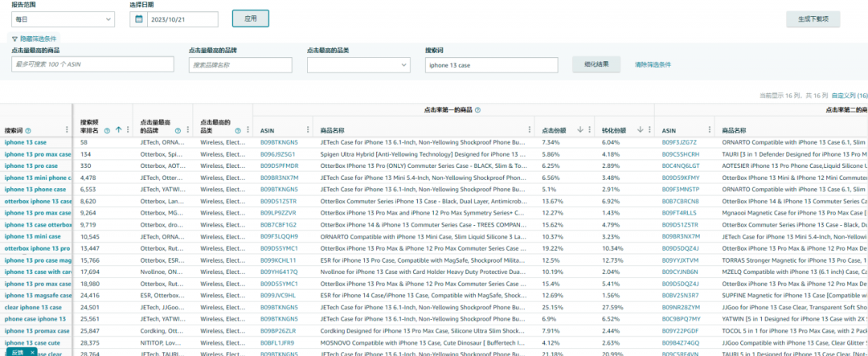Click the 清除筛选条件 link

coord(653,65)
